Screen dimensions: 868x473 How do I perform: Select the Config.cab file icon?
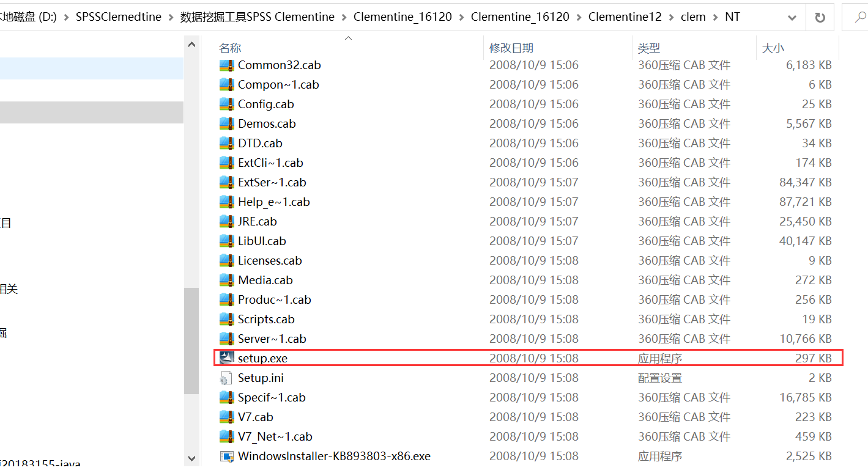coord(227,104)
